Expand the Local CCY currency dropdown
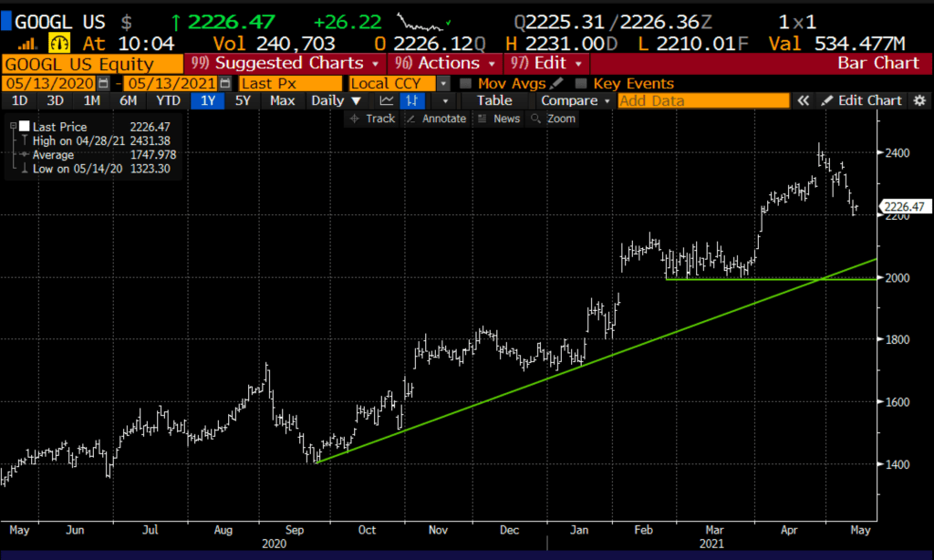Image resolution: width=934 pixels, height=560 pixels. click(x=444, y=83)
